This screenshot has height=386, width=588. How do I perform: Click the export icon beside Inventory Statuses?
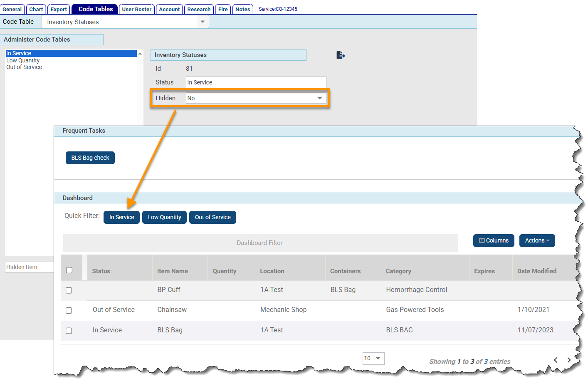coord(341,55)
